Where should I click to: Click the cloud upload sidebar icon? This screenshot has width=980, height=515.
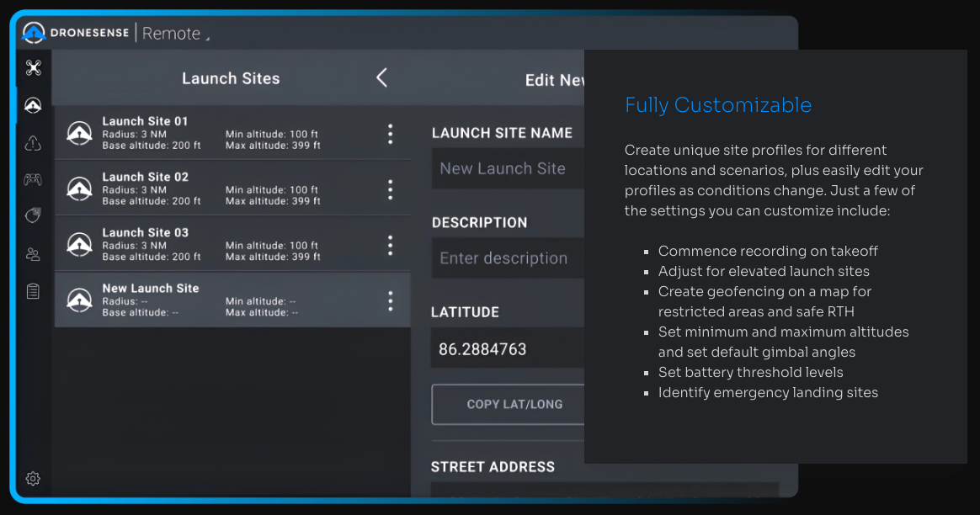(x=33, y=142)
